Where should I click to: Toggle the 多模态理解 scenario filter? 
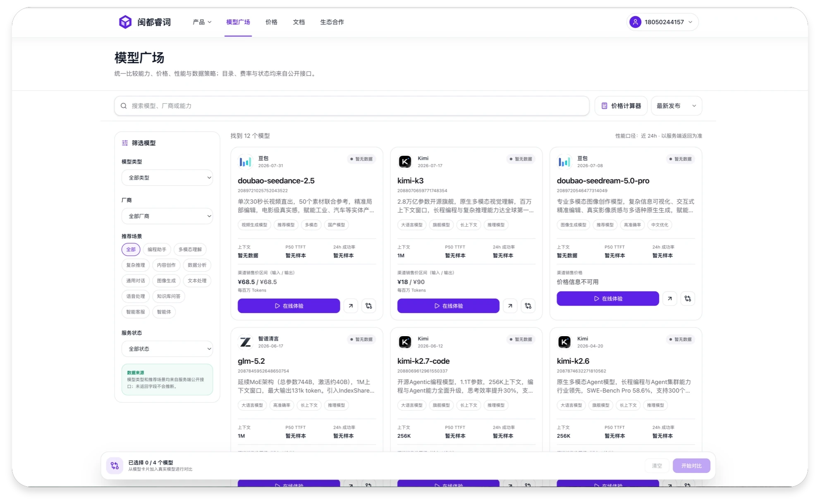point(190,249)
